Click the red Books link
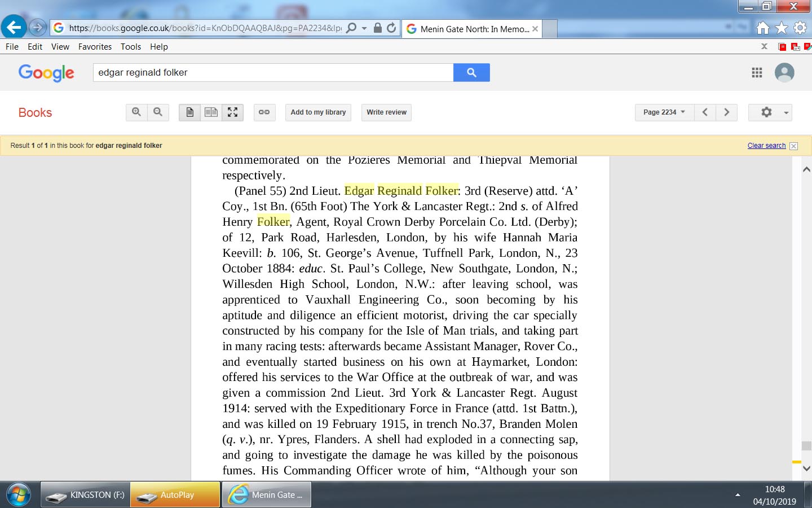Image resolution: width=812 pixels, height=508 pixels. point(35,112)
